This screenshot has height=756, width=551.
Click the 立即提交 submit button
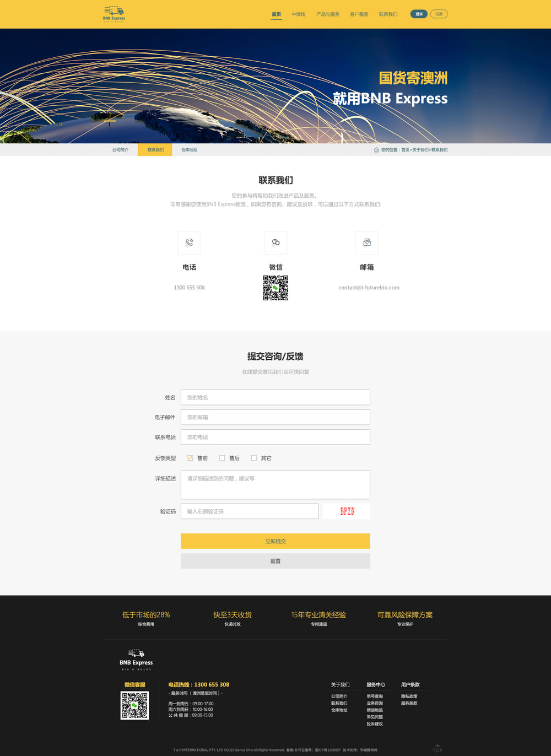(x=275, y=541)
